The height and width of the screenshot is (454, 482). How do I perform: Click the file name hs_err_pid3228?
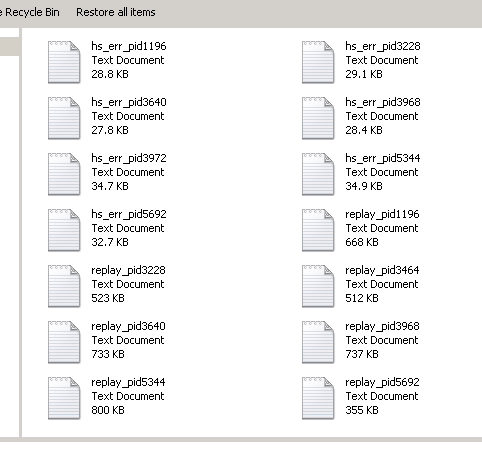[x=383, y=46]
